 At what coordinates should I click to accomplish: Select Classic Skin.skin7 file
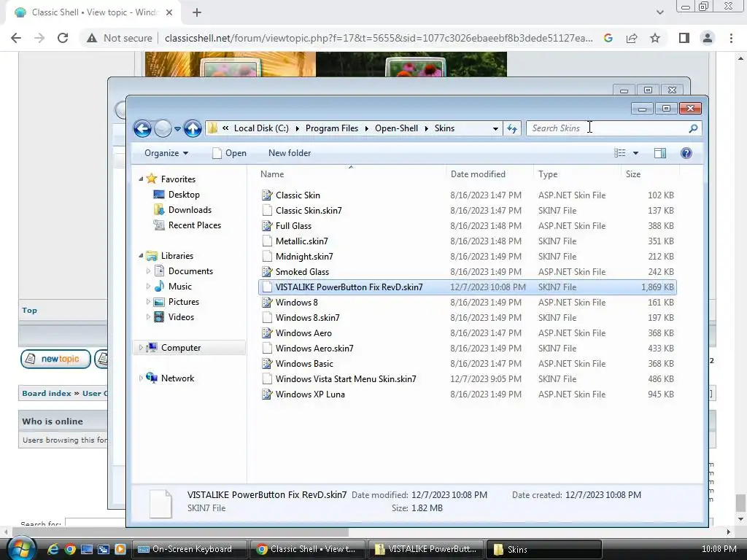click(x=309, y=211)
